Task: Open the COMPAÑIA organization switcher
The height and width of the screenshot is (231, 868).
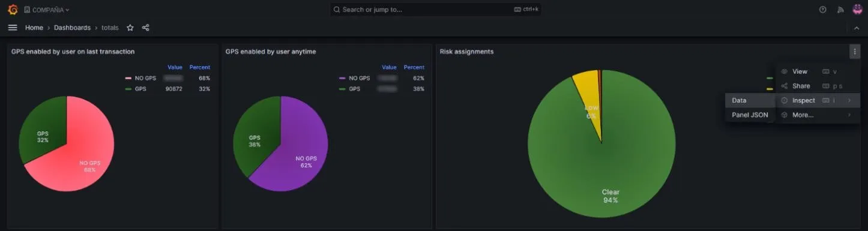Action: pos(47,10)
